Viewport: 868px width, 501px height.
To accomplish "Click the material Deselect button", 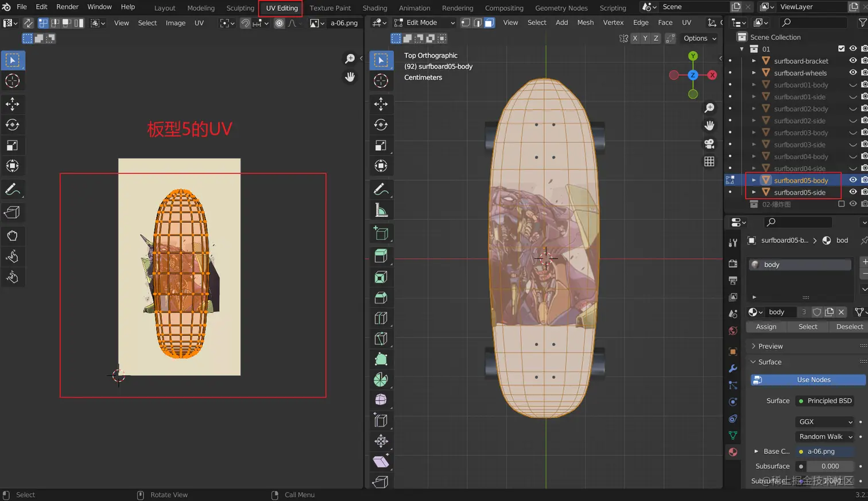I will pyautogui.click(x=850, y=327).
